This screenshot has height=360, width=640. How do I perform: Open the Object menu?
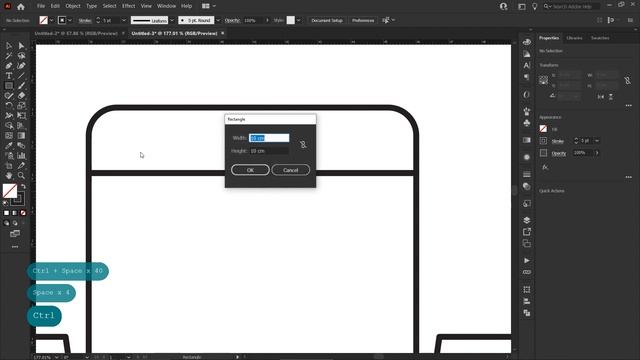[73, 6]
